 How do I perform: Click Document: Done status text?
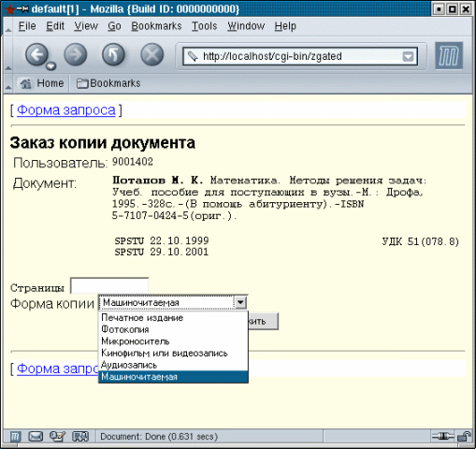159,437
